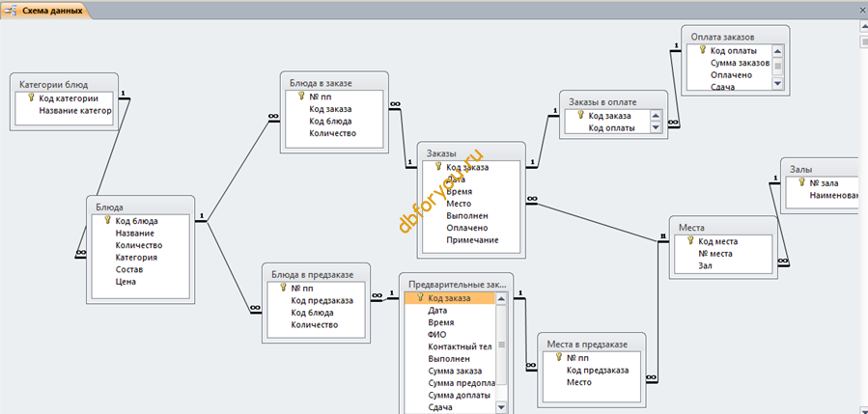Click key icon beside Код категории
The height and width of the screenshot is (414, 868).
[31, 98]
